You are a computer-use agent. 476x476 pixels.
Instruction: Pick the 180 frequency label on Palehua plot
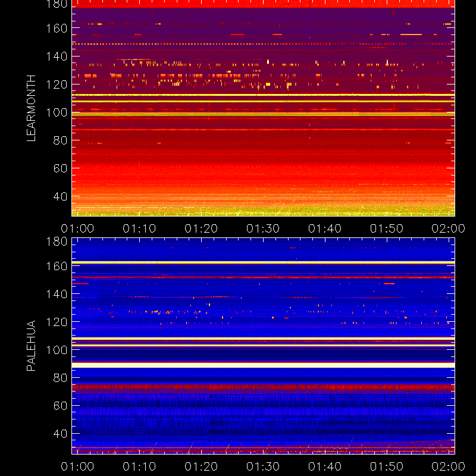tap(57, 242)
